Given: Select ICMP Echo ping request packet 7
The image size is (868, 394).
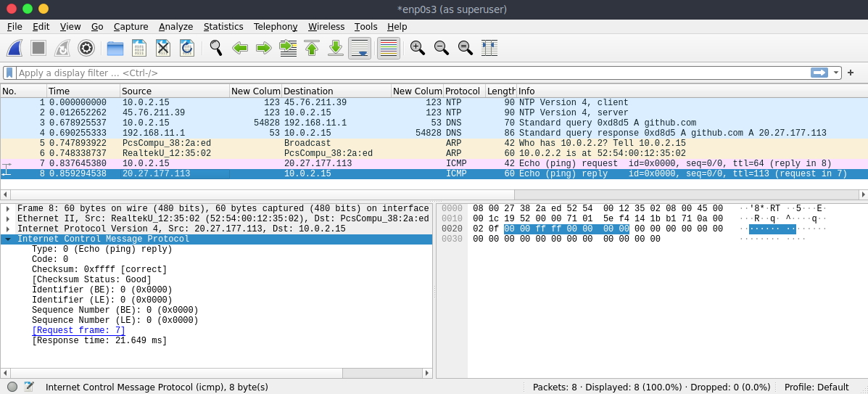Looking at the screenshot, I should coord(434,163).
